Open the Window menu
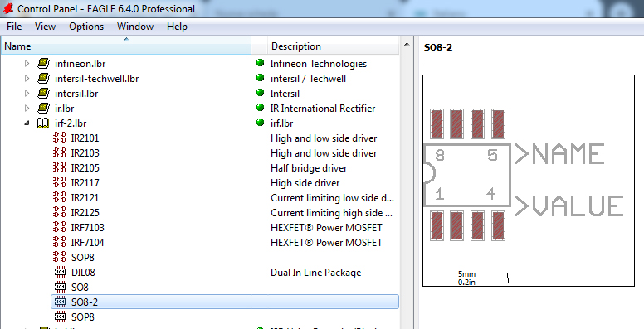644x329 pixels. click(135, 27)
